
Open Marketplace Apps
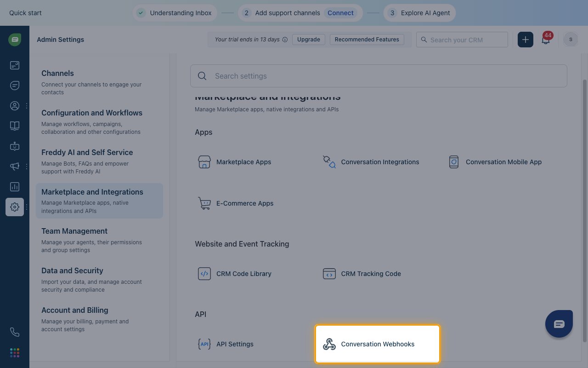pyautogui.click(x=234, y=162)
